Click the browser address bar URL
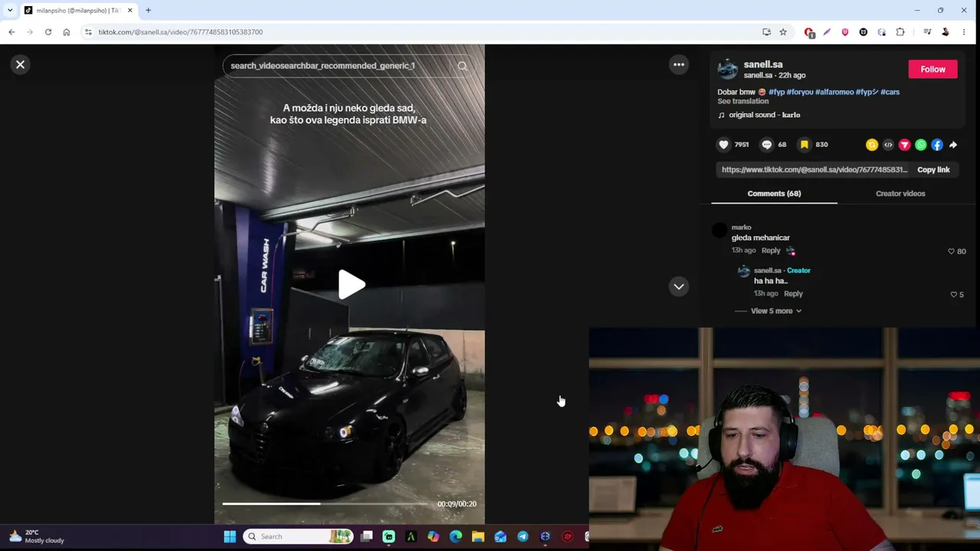980x551 pixels. [x=180, y=32]
